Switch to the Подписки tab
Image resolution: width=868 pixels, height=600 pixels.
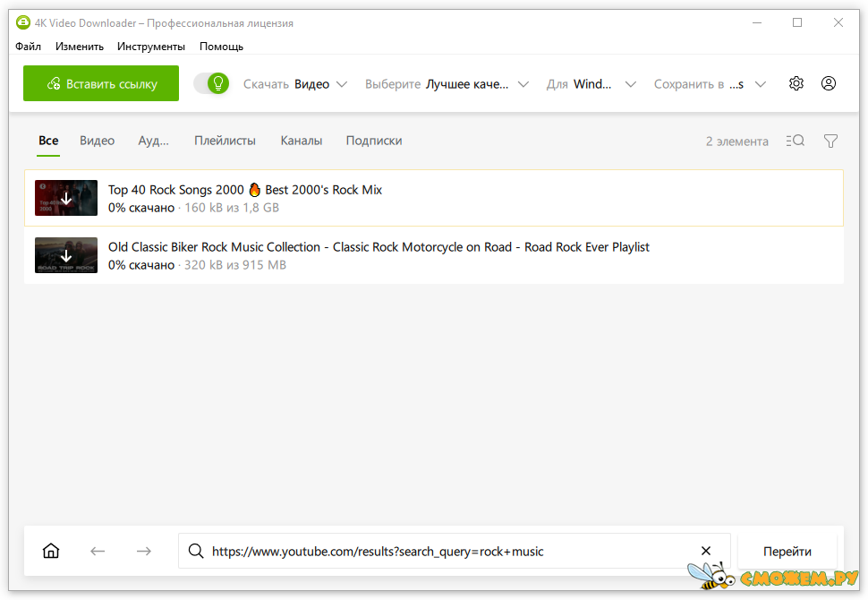(374, 141)
